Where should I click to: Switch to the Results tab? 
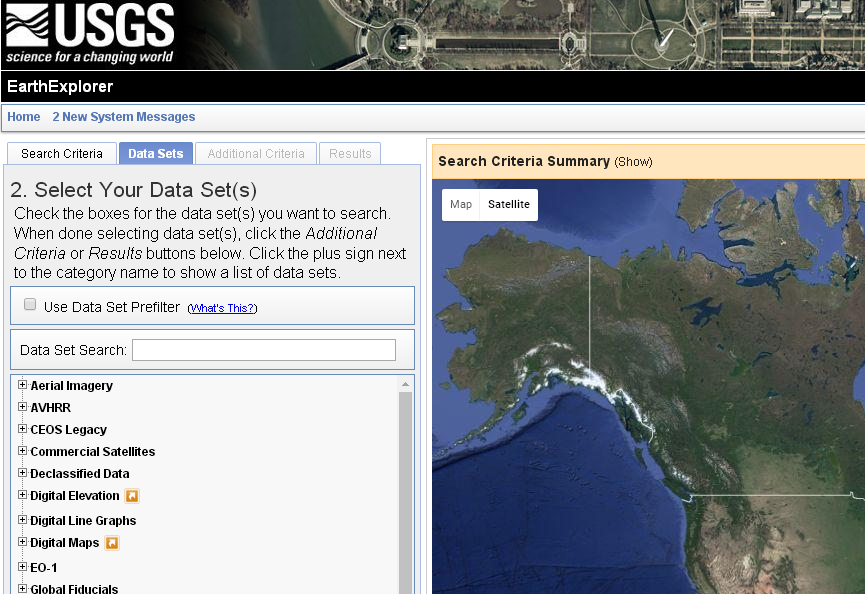click(x=349, y=153)
